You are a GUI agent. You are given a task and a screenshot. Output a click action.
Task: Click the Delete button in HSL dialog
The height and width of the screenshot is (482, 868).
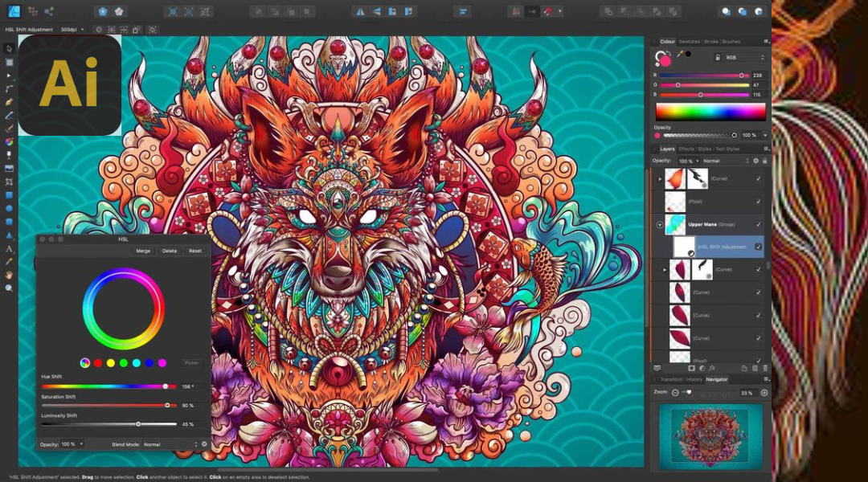(x=170, y=251)
